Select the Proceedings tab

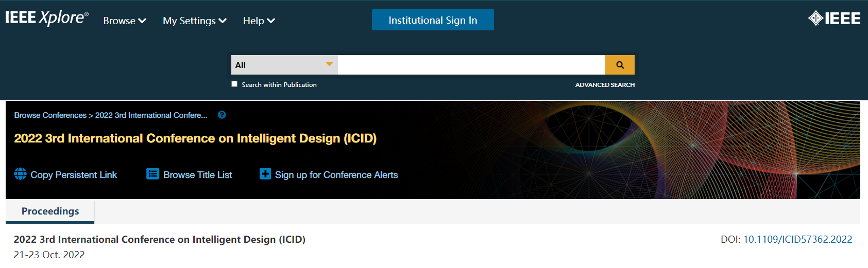tap(50, 211)
